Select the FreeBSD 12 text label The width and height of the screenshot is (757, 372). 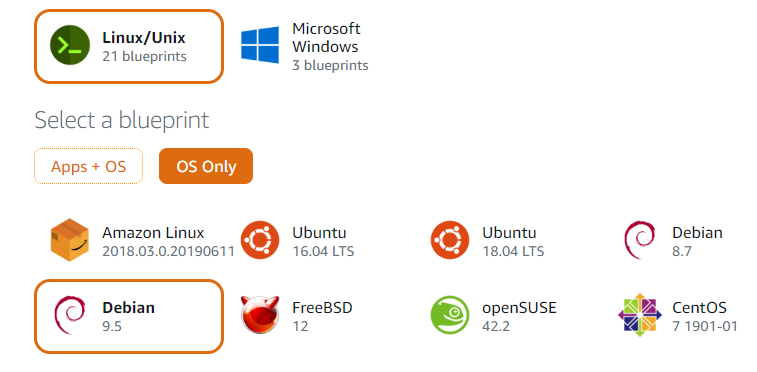tap(322, 317)
